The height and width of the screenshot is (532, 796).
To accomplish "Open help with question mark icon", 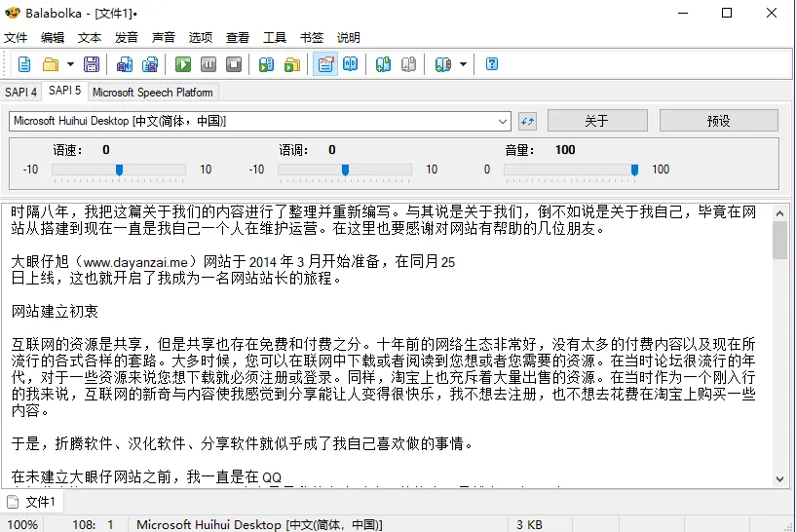I will [x=491, y=64].
